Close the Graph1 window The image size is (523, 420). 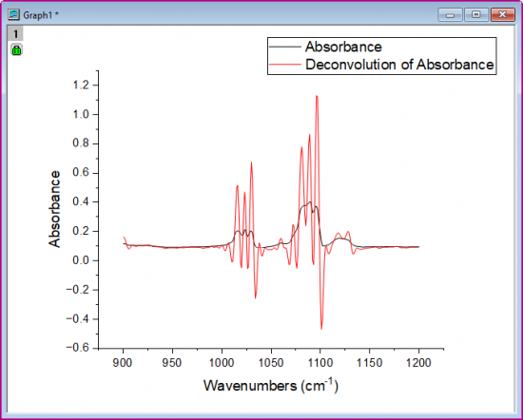point(503,14)
